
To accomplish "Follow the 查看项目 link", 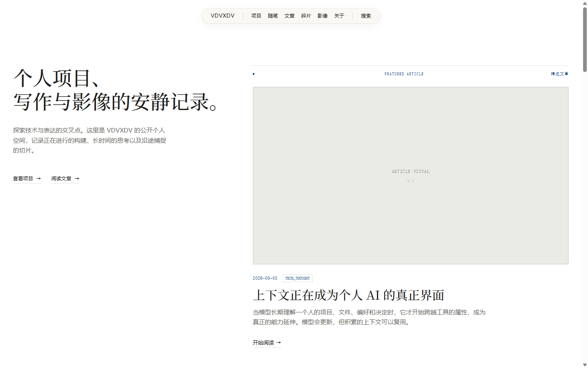I will [27, 179].
